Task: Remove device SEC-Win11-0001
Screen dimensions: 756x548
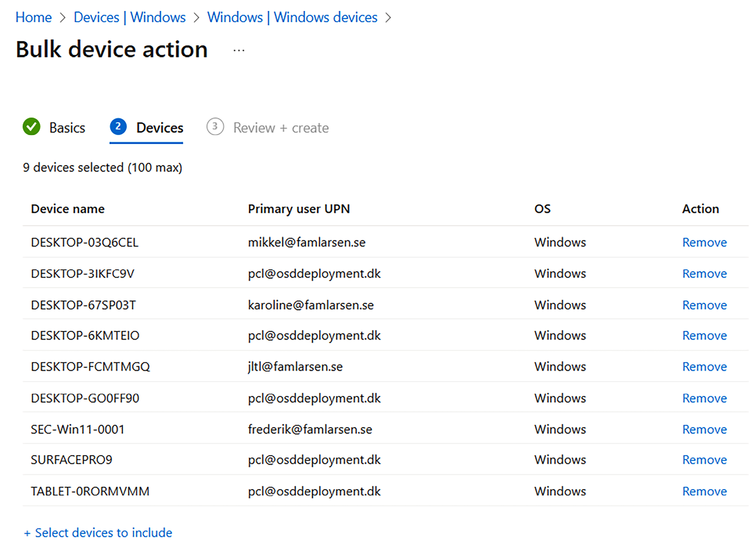Action: point(704,429)
